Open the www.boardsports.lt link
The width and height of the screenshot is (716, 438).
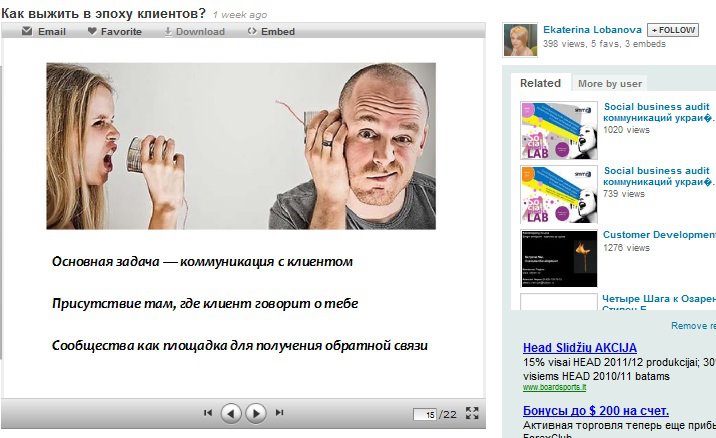[x=554, y=387]
